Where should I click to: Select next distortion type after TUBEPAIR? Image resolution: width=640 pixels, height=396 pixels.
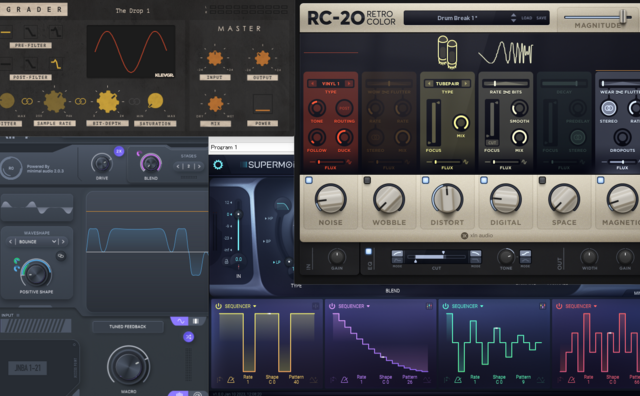point(465,84)
